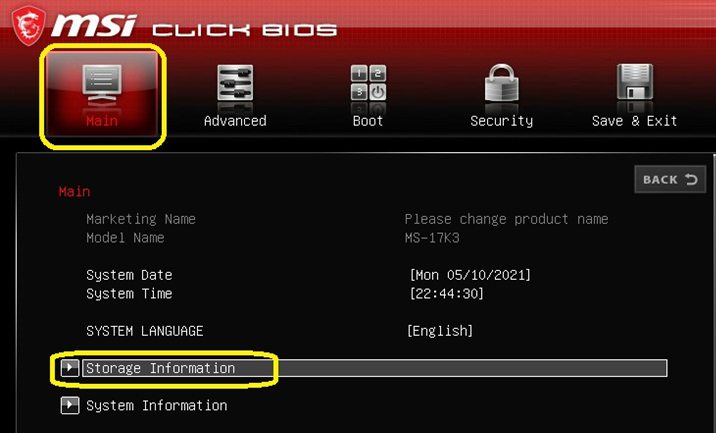Screen dimensions: 716x433
Task: Click the Save & Exit tab label
Action: pos(634,121)
